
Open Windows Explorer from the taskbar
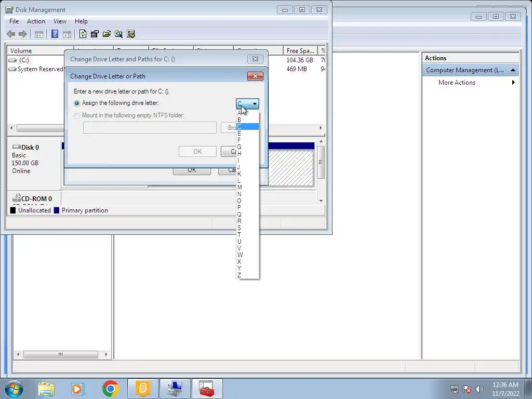tap(46, 389)
